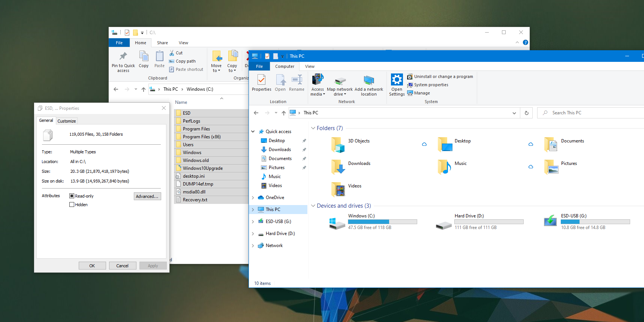Open Copy to dropdown in C:\ window

click(232, 68)
